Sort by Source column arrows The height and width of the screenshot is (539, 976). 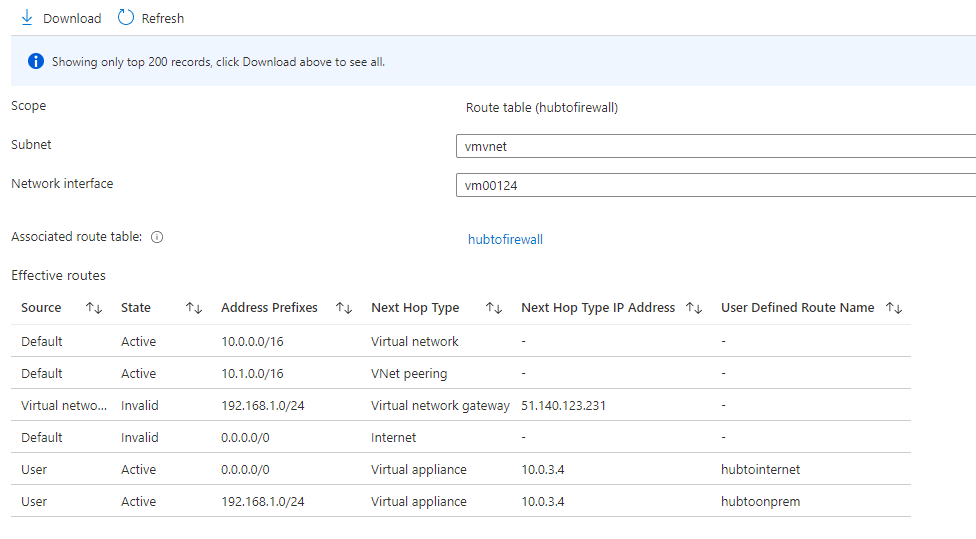[94, 308]
